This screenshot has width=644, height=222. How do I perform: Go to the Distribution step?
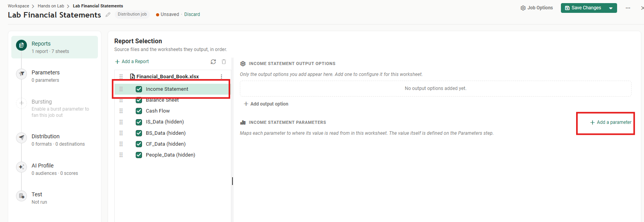(55, 140)
